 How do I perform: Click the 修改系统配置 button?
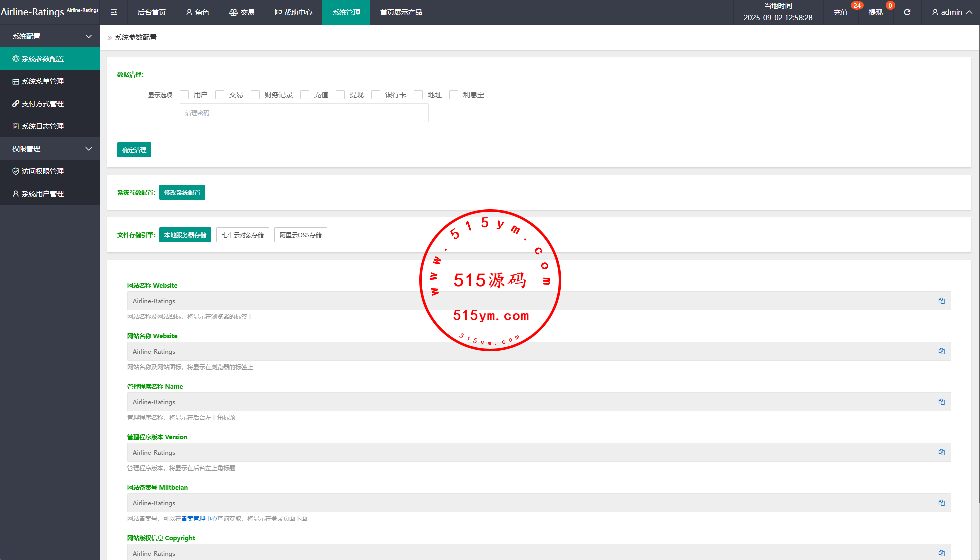click(182, 192)
